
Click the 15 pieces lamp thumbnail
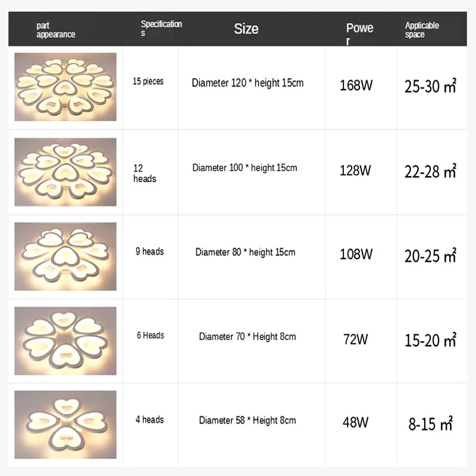65,87
